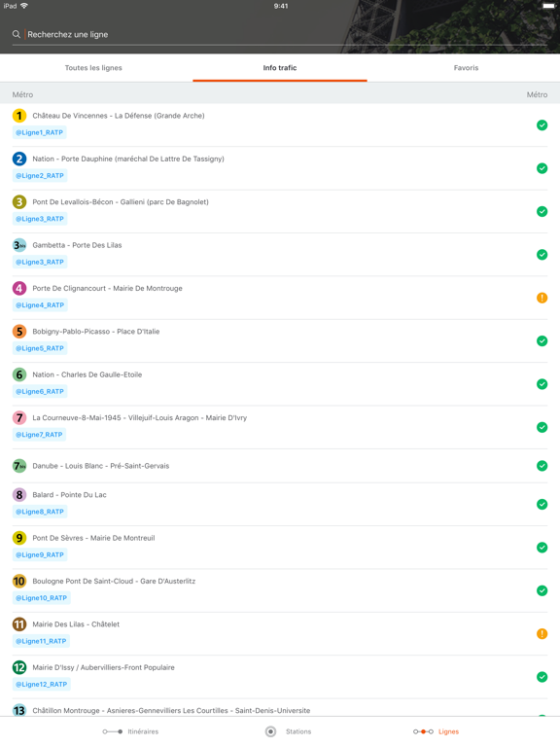This screenshot has width=560, height=747.
Task: Open the @Ligne8_RATP Twitter link
Action: tap(40, 512)
